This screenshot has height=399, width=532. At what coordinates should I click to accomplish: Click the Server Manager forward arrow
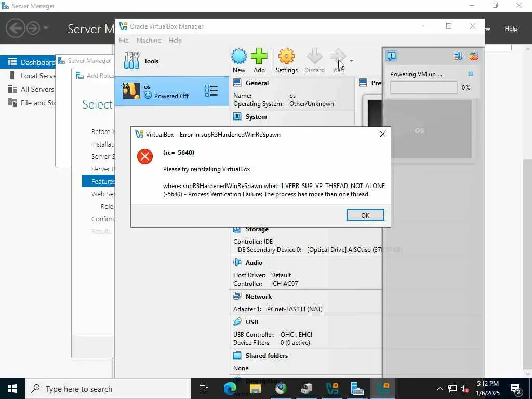point(33,28)
